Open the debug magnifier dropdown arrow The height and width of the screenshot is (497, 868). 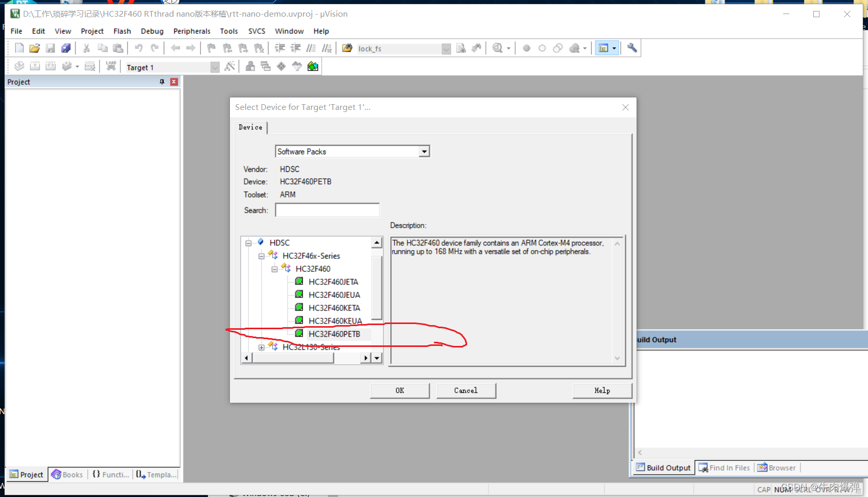pos(509,48)
